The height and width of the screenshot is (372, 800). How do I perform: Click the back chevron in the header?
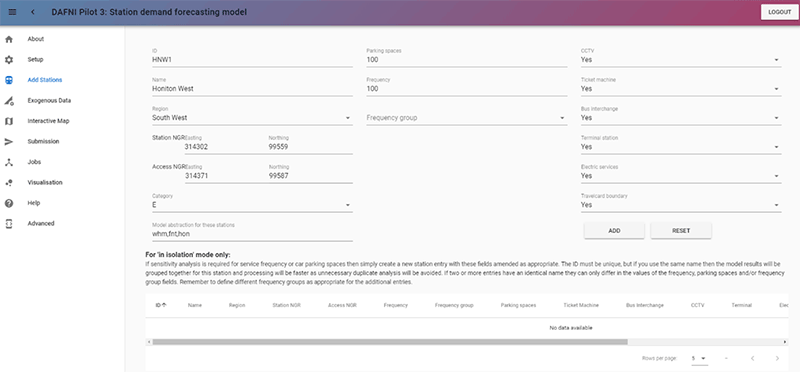point(33,12)
